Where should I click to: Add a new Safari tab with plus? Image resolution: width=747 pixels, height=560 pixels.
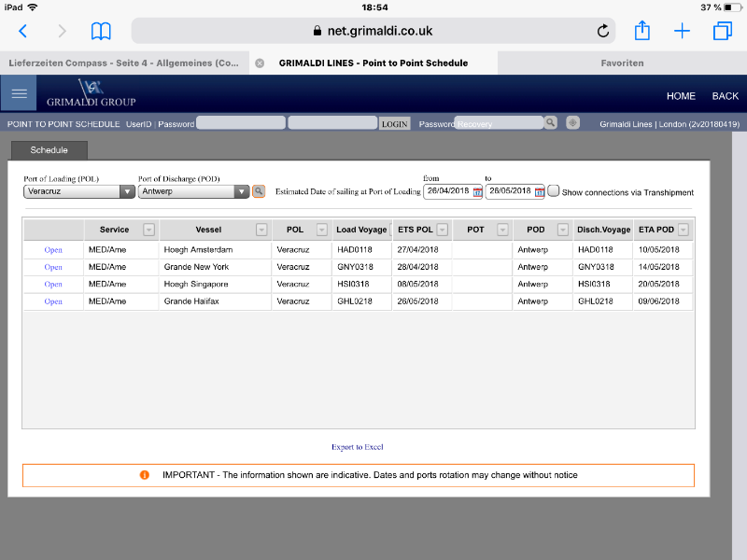point(683,31)
